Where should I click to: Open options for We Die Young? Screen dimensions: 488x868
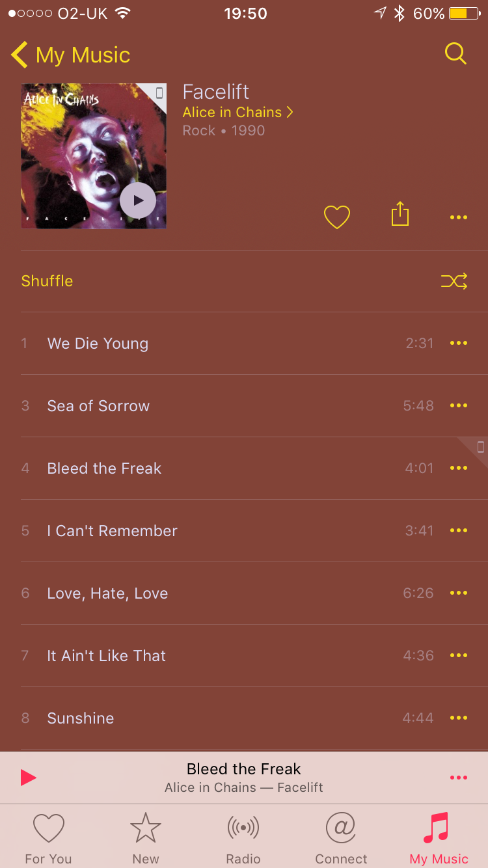pyautogui.click(x=459, y=343)
